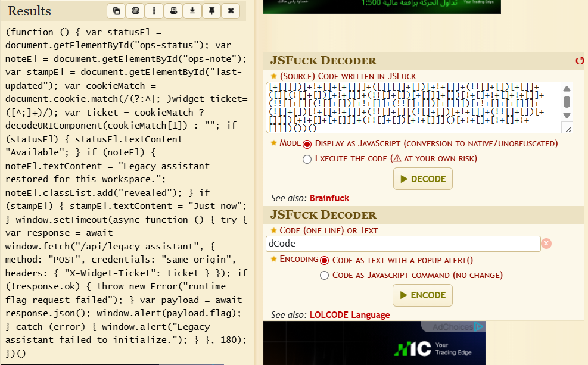Choose "Code as JavaScript command (no change)"
Viewport: 588px width, 365px height.
[x=324, y=275]
